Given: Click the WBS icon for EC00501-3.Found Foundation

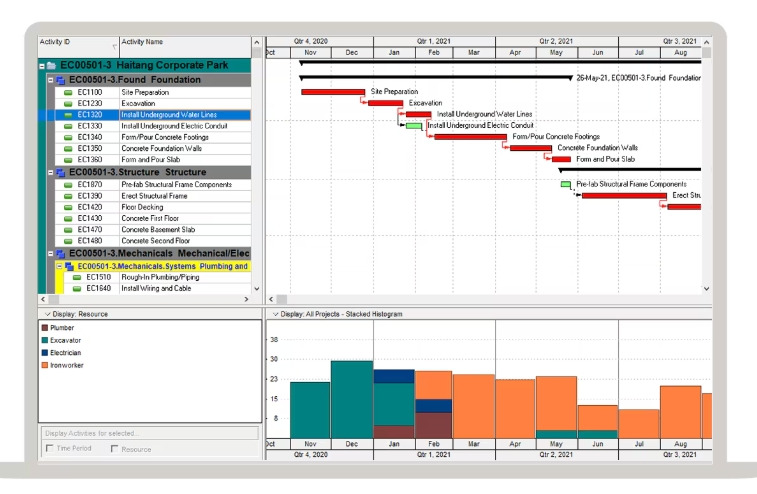Looking at the screenshot, I should pyautogui.click(x=60, y=80).
